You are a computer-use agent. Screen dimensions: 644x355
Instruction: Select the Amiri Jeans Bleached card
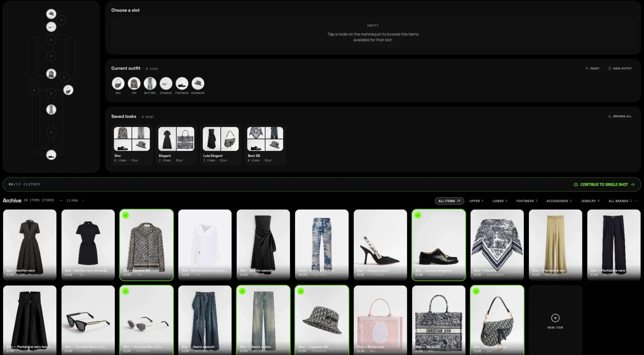(x=322, y=245)
